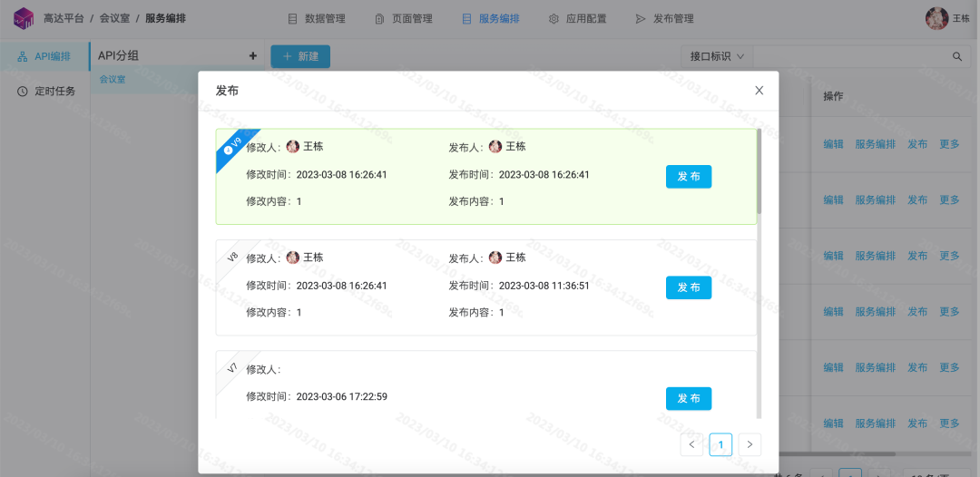980x477 pixels.
Task: Click the magnifier search icon
Action: click(957, 56)
